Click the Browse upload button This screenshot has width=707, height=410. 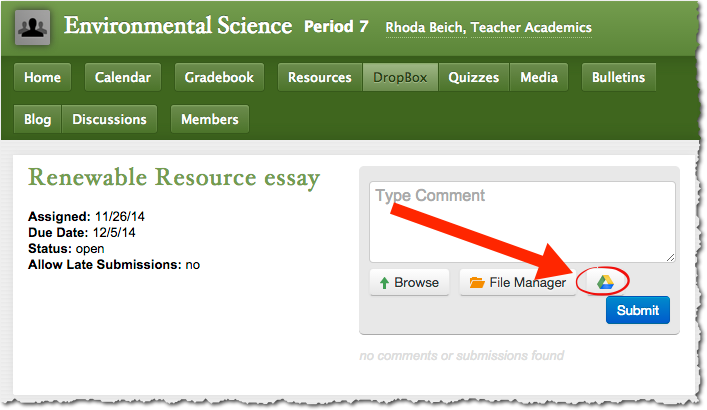[x=409, y=283]
